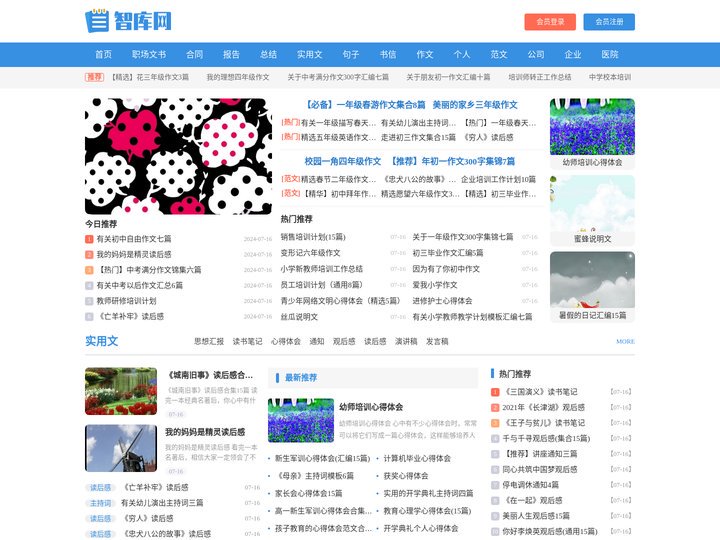Screen dimensions: 720x540
Task: Click the 会员注册 button
Action: pyautogui.click(x=609, y=22)
